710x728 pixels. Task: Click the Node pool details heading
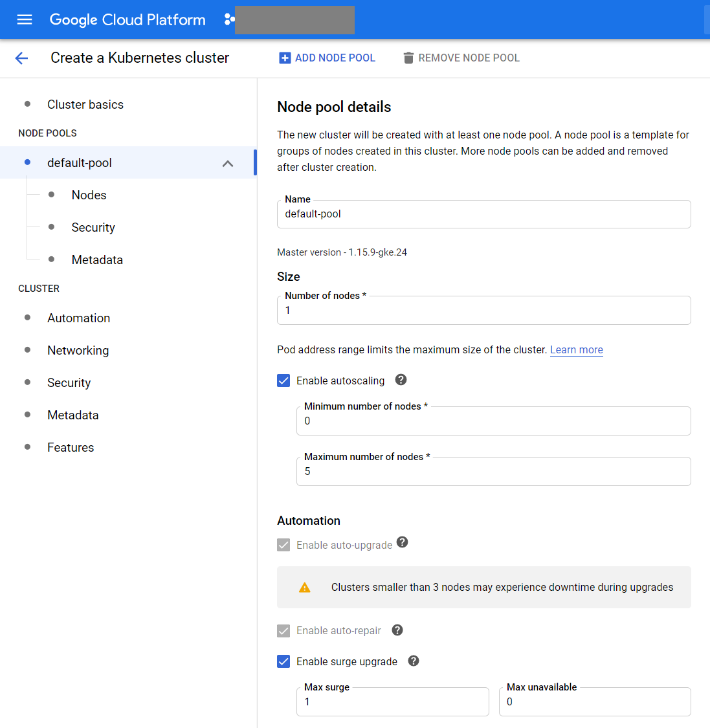[334, 107]
